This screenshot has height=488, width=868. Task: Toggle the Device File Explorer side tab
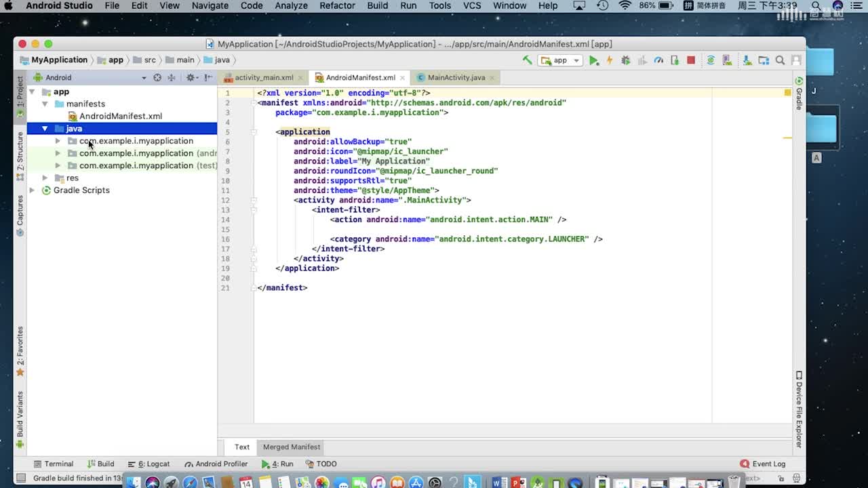799,409
